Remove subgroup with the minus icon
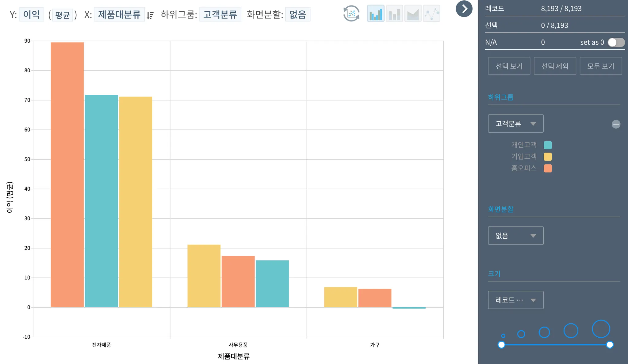The height and width of the screenshot is (364, 628). click(x=616, y=124)
